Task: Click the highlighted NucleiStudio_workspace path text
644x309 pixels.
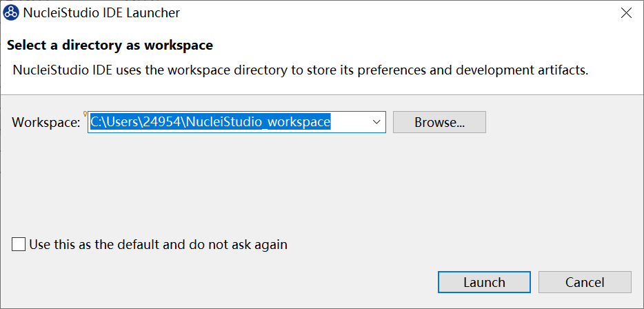Action: click(269, 122)
